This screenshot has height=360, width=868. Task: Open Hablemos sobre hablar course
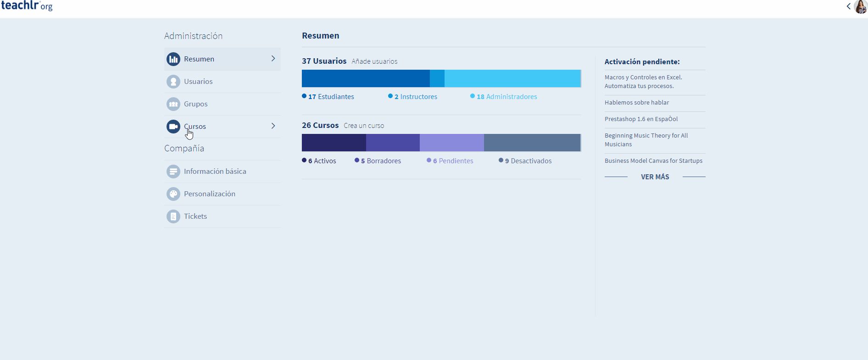point(637,103)
